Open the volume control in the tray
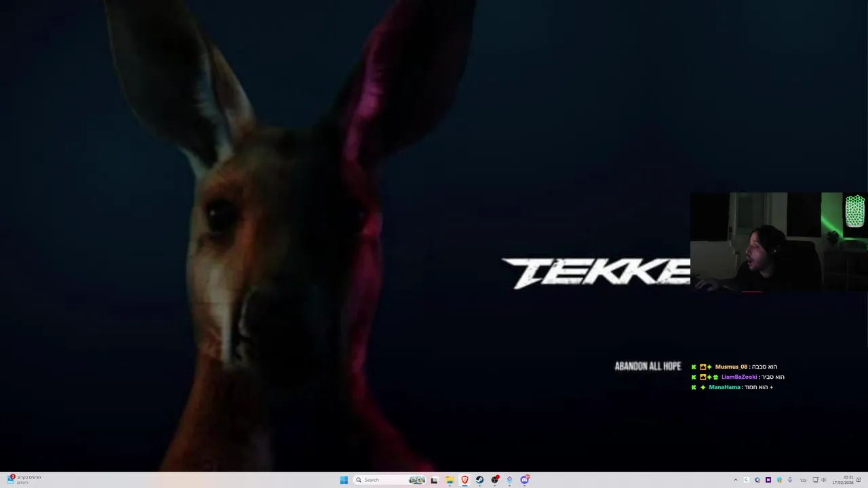Image resolution: width=868 pixels, height=488 pixels. (824, 480)
